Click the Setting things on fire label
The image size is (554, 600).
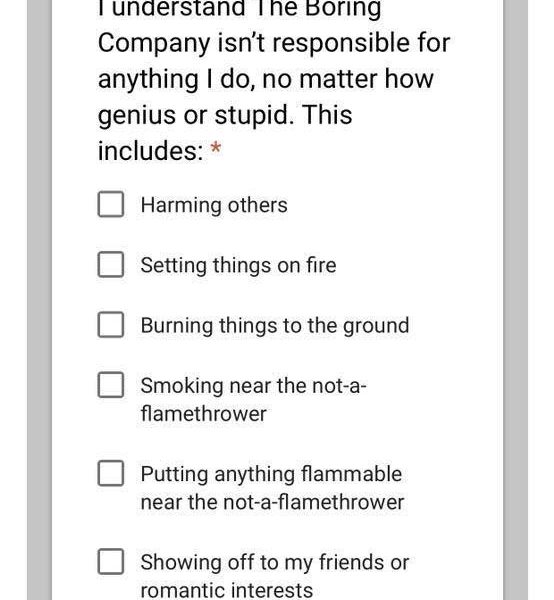(x=238, y=265)
